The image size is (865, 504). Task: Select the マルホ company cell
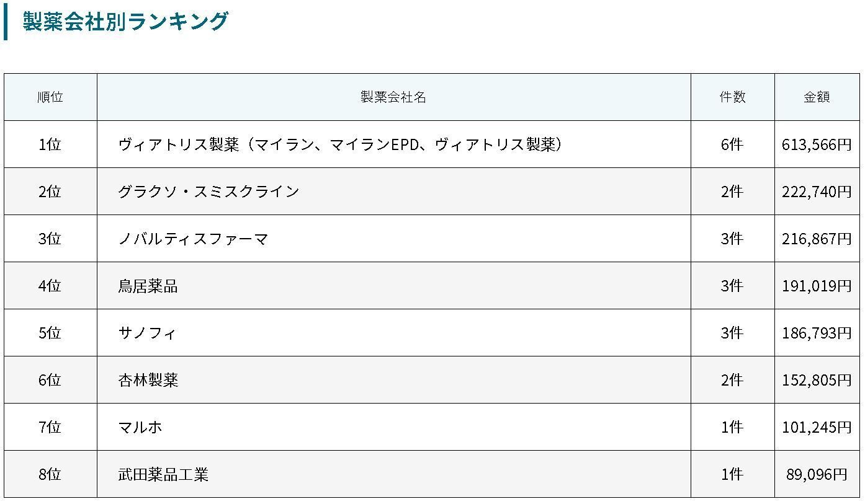[393, 427]
